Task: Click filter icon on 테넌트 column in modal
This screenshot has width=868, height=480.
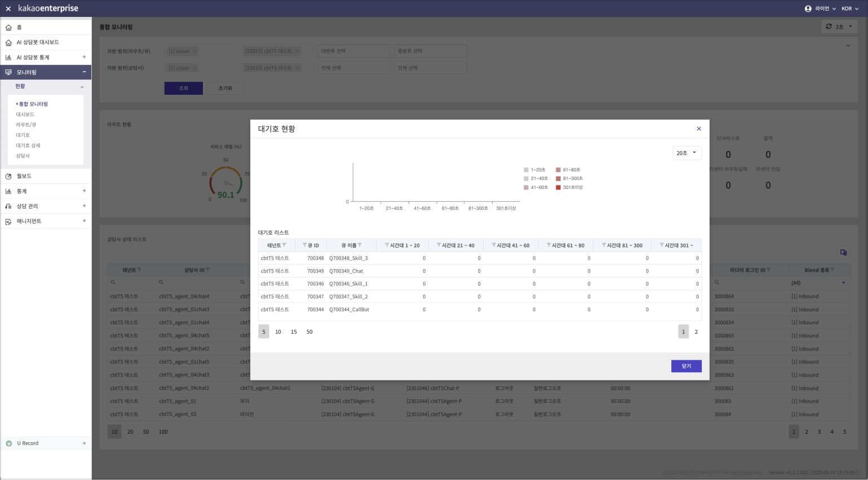Action: coord(284,245)
